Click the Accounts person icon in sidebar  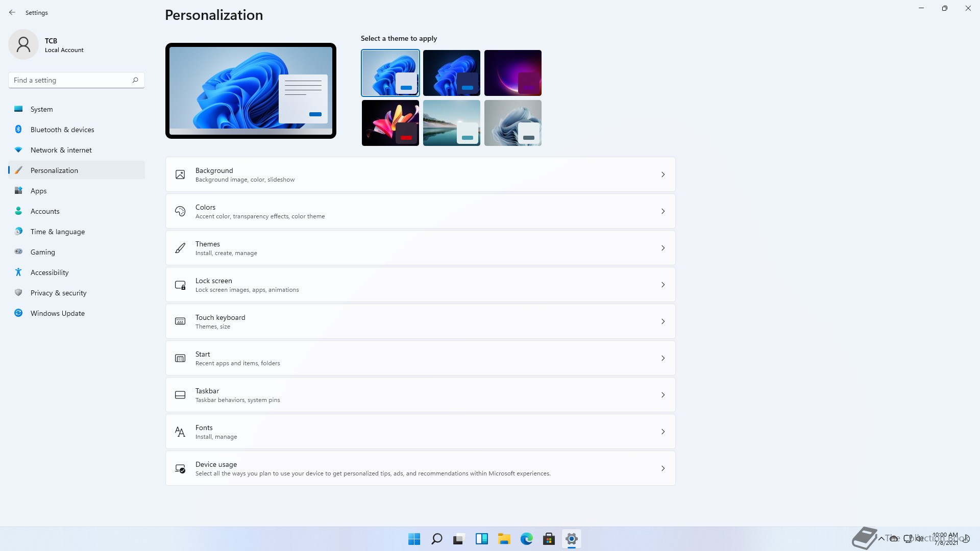pyautogui.click(x=18, y=211)
